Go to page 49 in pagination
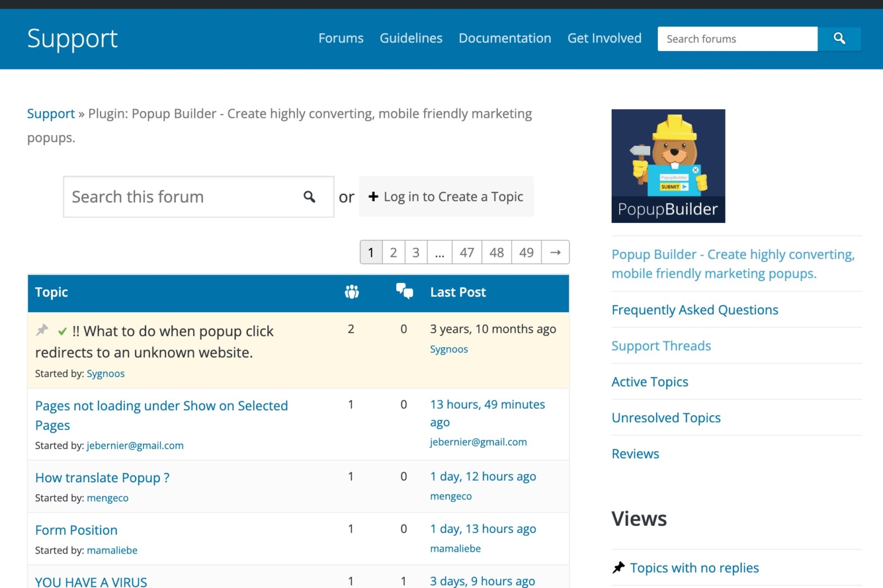 pos(527,252)
